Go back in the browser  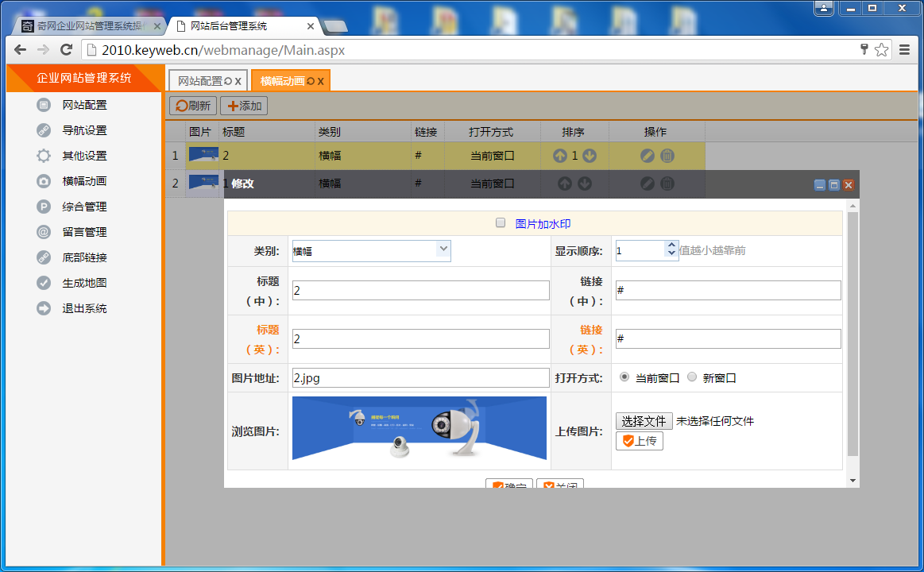[20, 50]
